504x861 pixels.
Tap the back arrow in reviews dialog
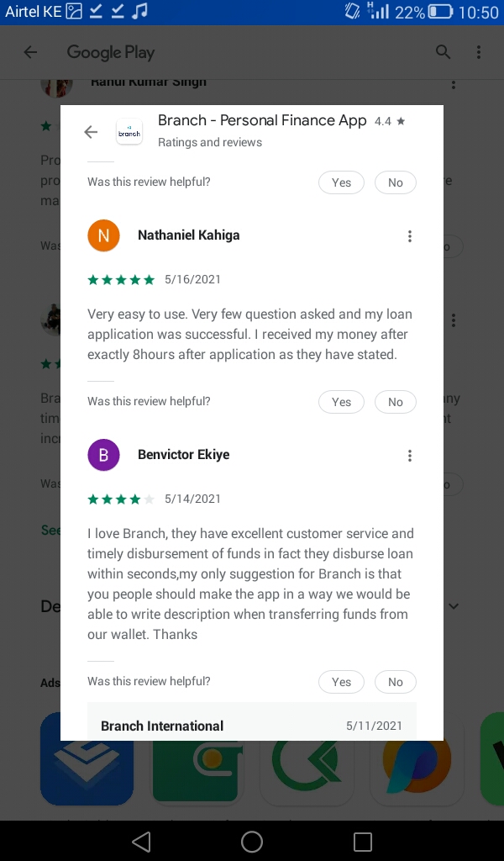[91, 132]
